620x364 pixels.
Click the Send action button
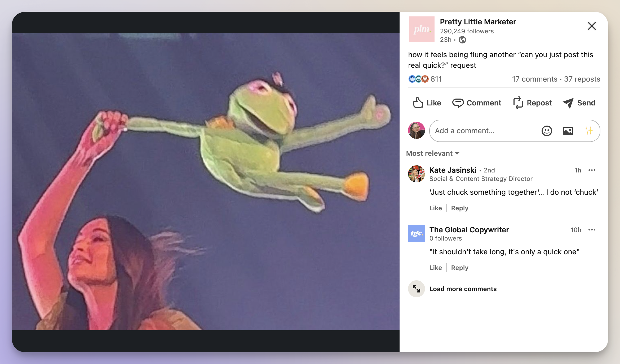point(579,103)
